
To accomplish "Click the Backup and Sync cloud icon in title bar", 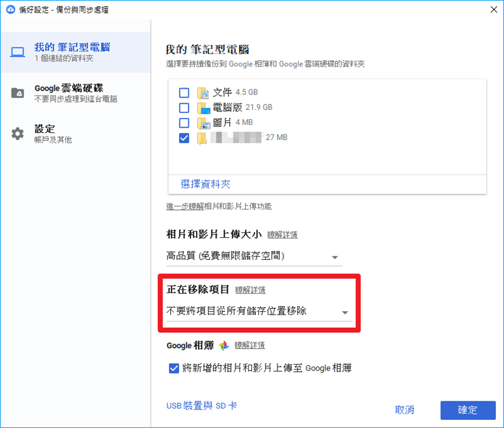I will tap(11, 10).
